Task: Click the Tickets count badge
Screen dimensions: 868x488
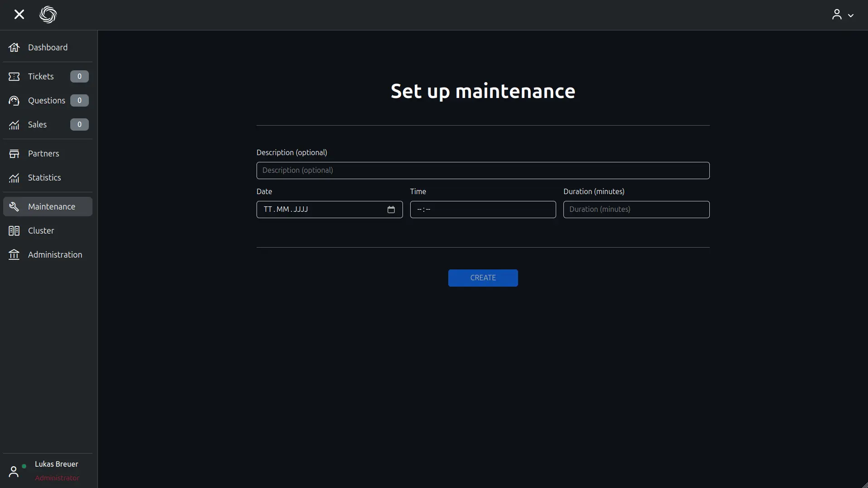Action: (x=79, y=77)
